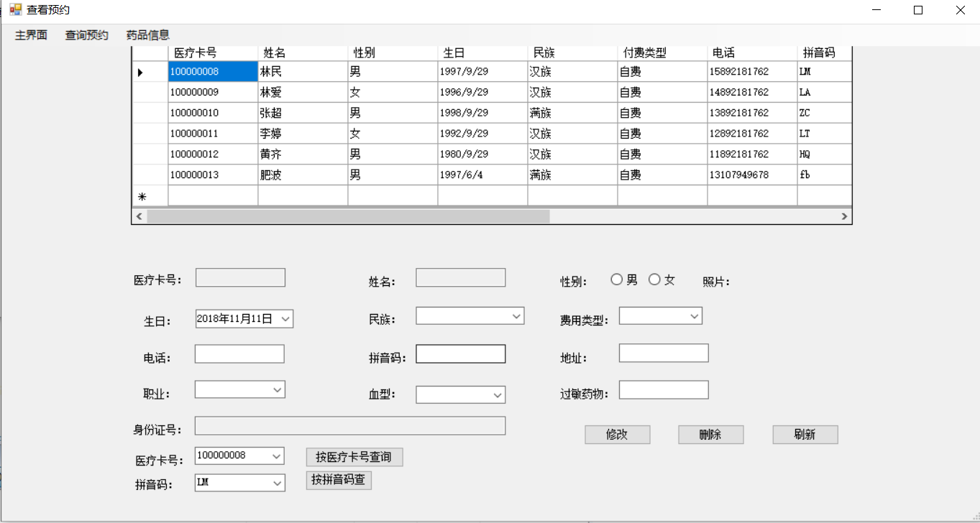This screenshot has width=980, height=523.
Task: Click the name cell 张超
Action: [x=303, y=114]
